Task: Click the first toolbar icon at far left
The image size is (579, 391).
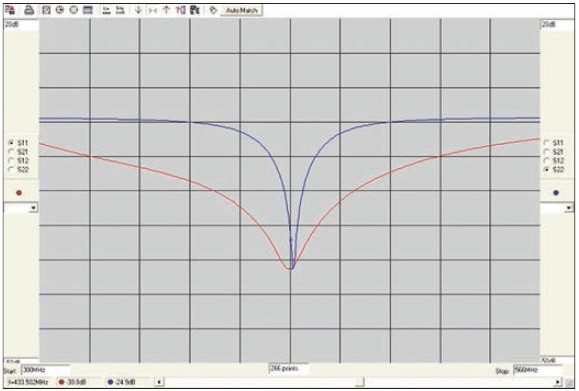Action: [x=10, y=10]
